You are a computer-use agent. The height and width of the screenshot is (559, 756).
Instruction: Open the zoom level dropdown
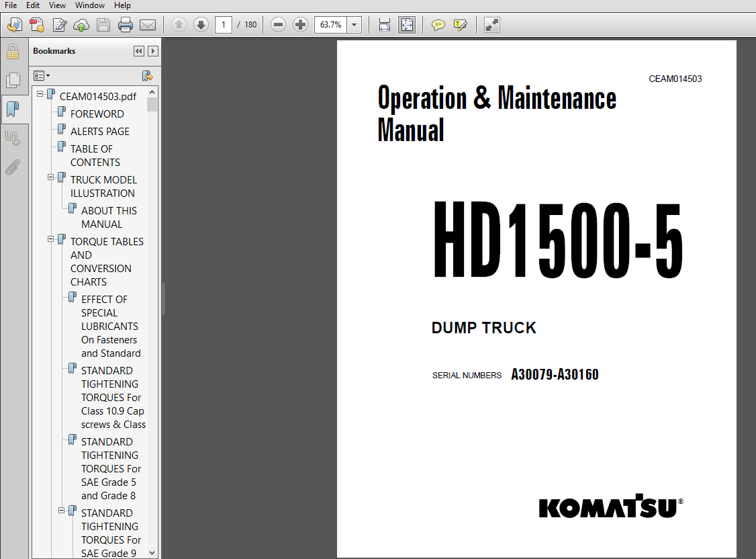coord(355,25)
